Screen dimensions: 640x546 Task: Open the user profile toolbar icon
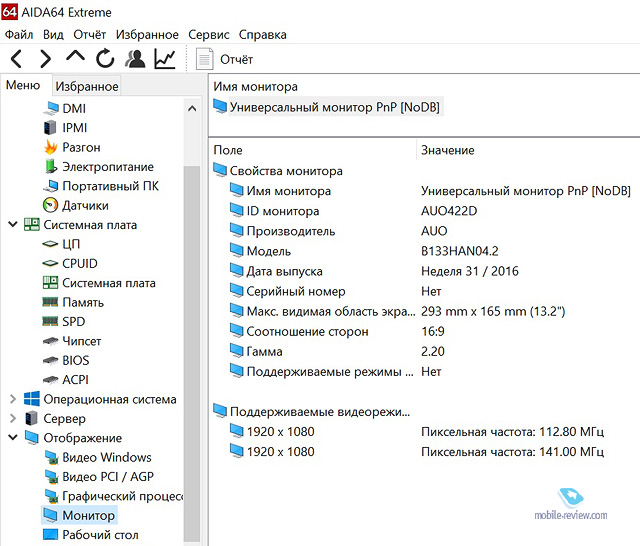point(135,59)
